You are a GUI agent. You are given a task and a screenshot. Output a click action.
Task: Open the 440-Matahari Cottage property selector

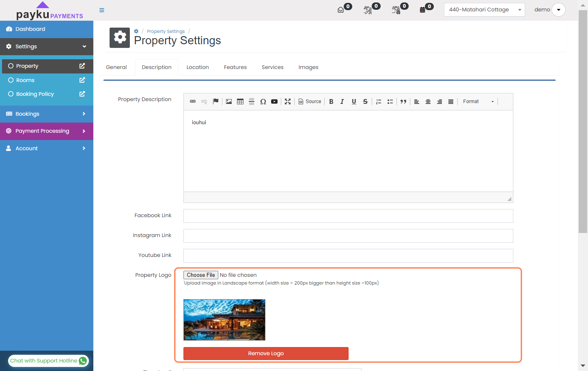(484, 10)
